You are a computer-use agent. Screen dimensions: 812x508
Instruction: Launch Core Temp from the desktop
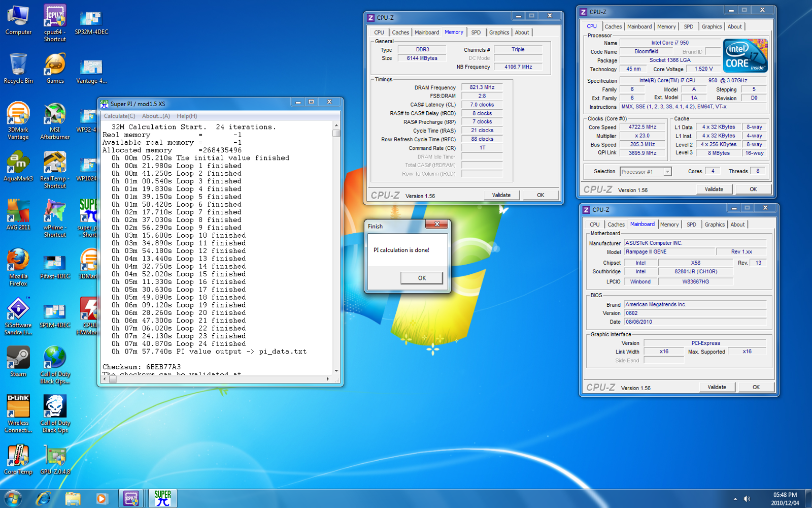(x=18, y=459)
